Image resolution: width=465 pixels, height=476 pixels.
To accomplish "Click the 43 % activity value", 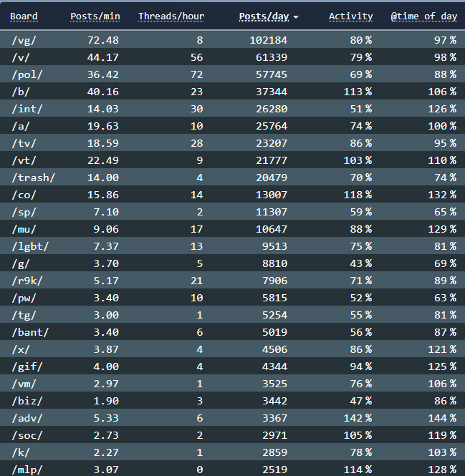I will pos(361,263).
